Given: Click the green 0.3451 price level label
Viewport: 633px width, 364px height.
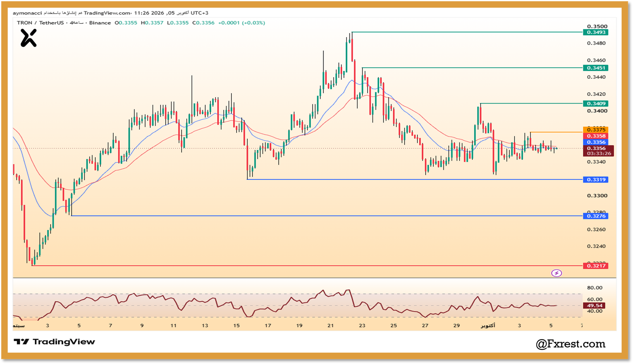Looking at the screenshot, I should (x=596, y=68).
